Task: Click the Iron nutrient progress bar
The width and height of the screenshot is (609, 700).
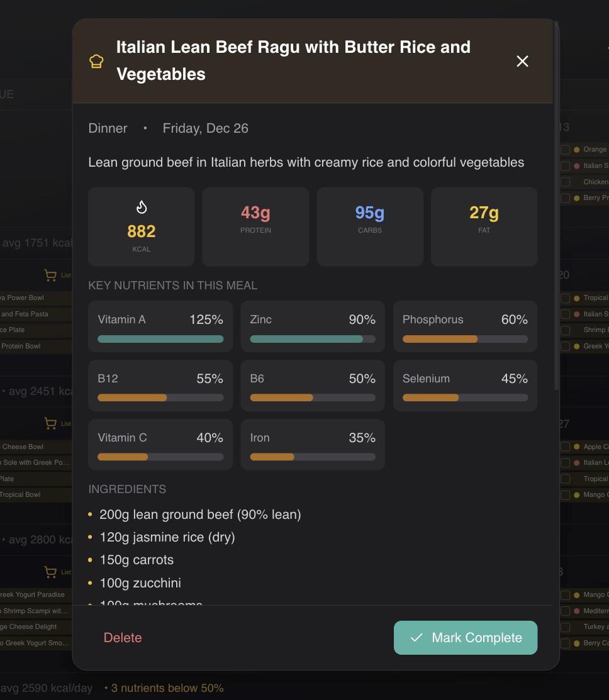Action: [313, 457]
